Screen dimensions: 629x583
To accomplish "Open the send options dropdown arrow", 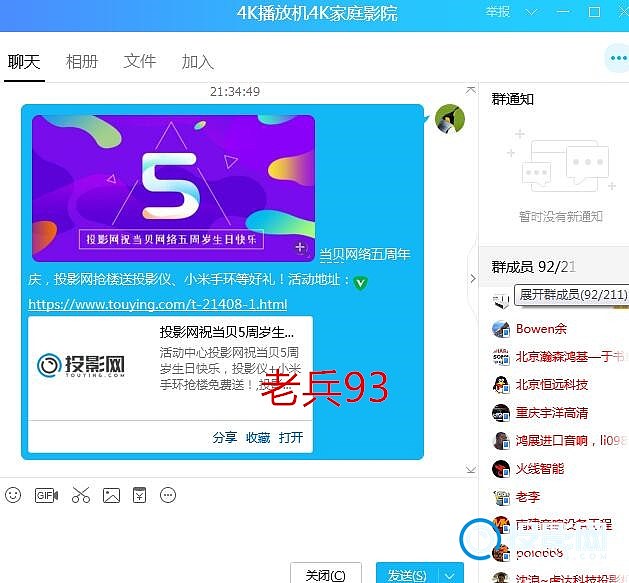I will pyautogui.click(x=450, y=575).
